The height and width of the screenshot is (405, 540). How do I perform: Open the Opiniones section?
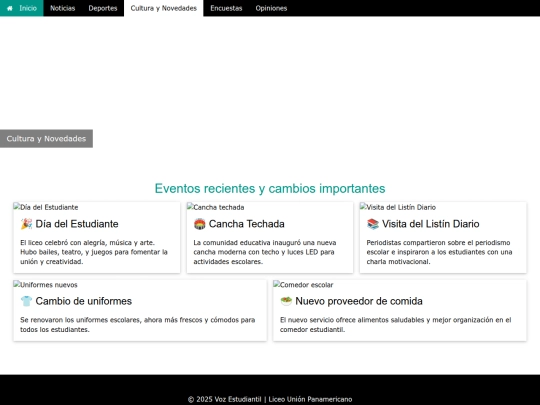pos(271,8)
